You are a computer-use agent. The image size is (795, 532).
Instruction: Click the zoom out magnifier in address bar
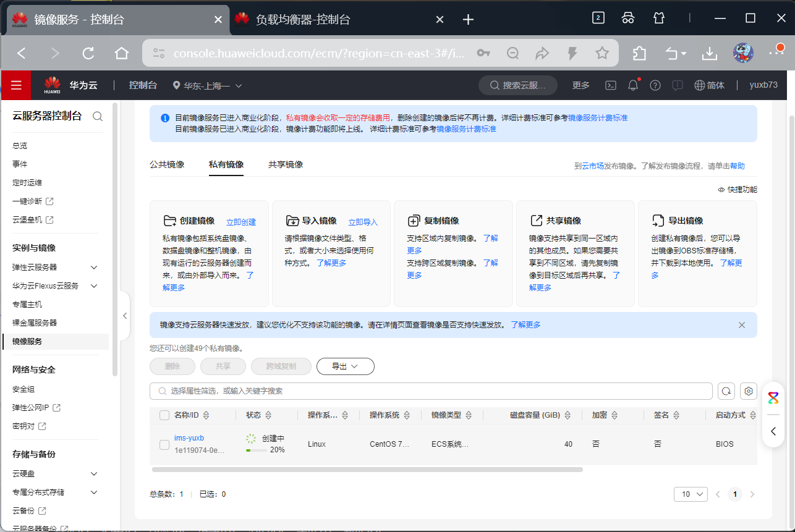(512, 53)
